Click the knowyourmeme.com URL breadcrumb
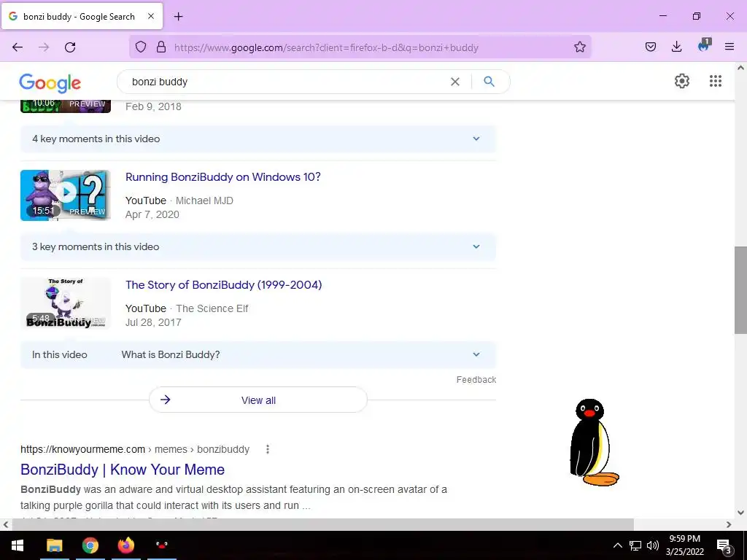Viewport: 747px width, 560px height. tap(135, 449)
